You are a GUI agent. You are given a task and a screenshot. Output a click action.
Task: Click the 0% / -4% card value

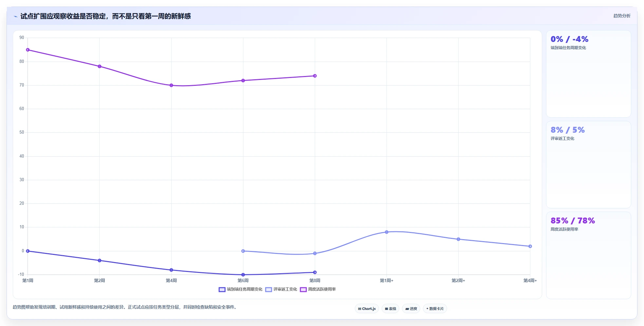tap(569, 39)
